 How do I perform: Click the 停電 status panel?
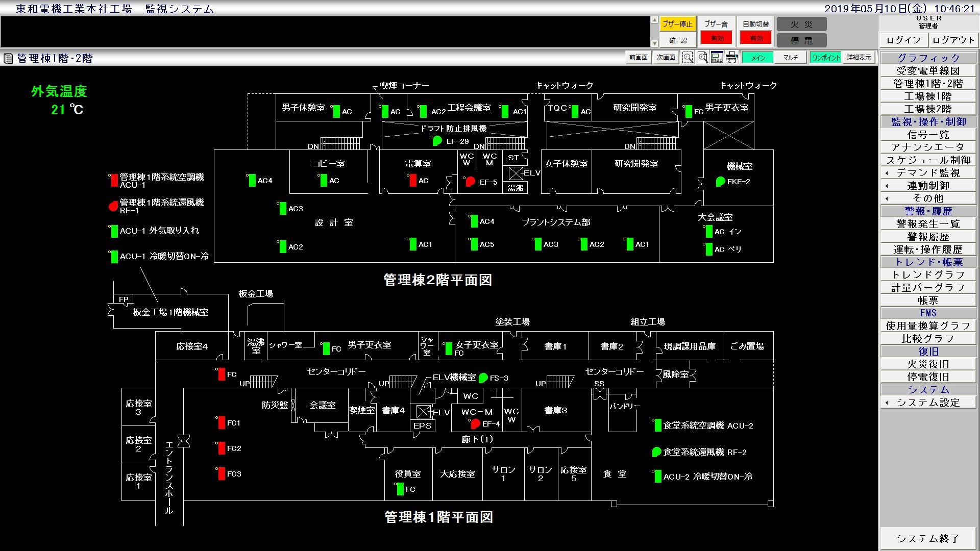pos(801,40)
